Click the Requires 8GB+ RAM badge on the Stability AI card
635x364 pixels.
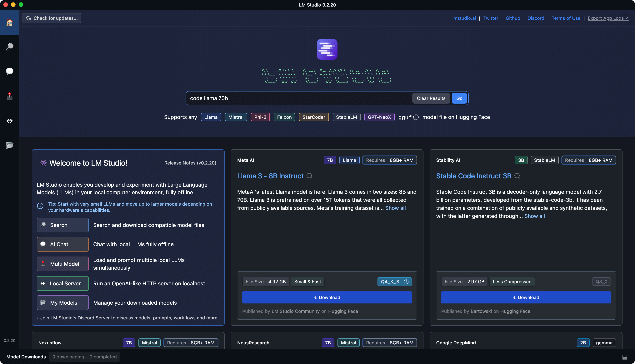click(x=588, y=160)
